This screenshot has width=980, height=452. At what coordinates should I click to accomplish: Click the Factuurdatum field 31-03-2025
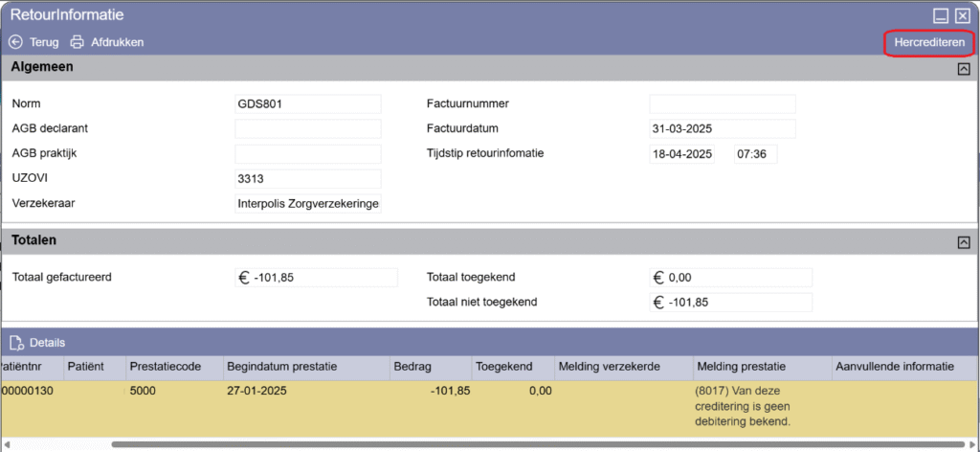click(722, 128)
